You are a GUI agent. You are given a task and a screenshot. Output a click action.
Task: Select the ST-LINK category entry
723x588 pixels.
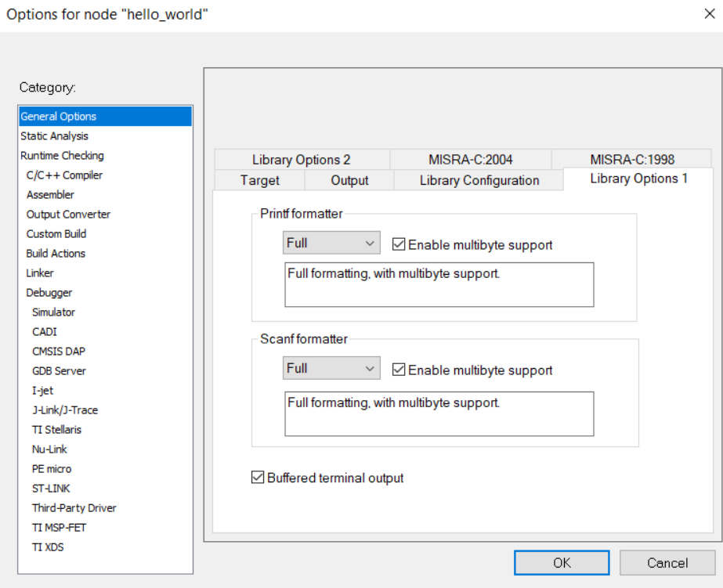pyautogui.click(x=51, y=489)
